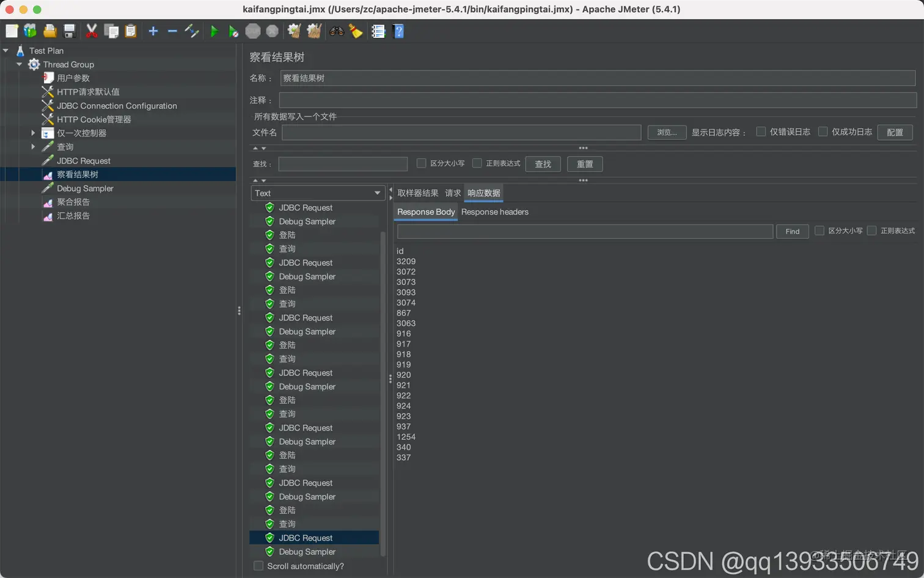Enable 区分大小写 in the upper search row
Image resolution: width=924 pixels, height=578 pixels.
(x=421, y=163)
